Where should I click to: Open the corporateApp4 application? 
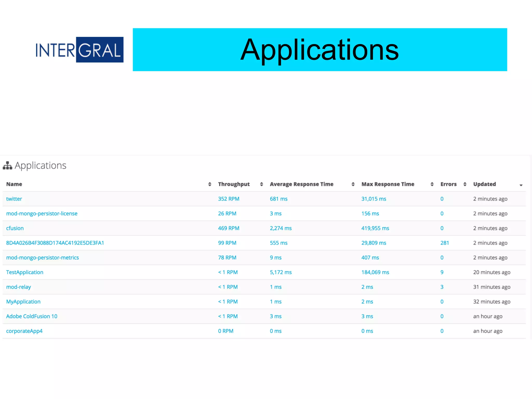24,331
